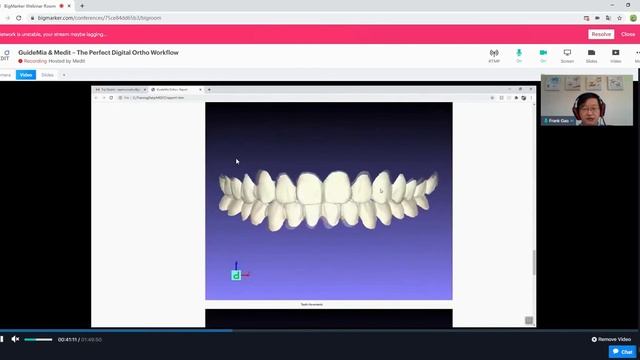Switch to the Slides stage tab
This screenshot has width=640, height=360.
(47, 75)
